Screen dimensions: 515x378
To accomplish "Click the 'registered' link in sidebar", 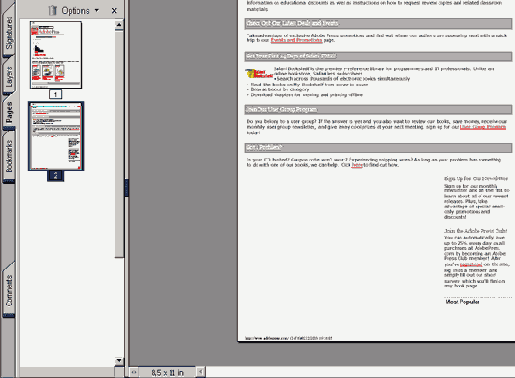I will click(471, 265).
